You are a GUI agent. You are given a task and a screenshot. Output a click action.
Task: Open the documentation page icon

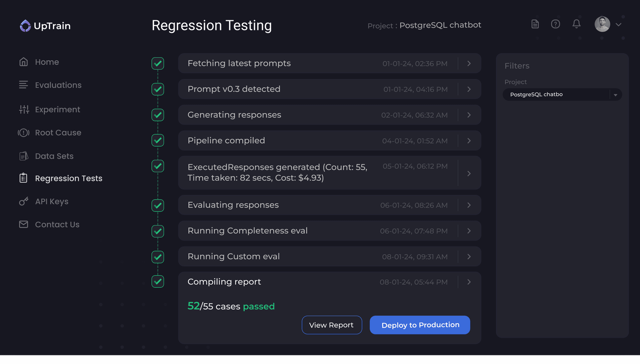[x=535, y=24]
